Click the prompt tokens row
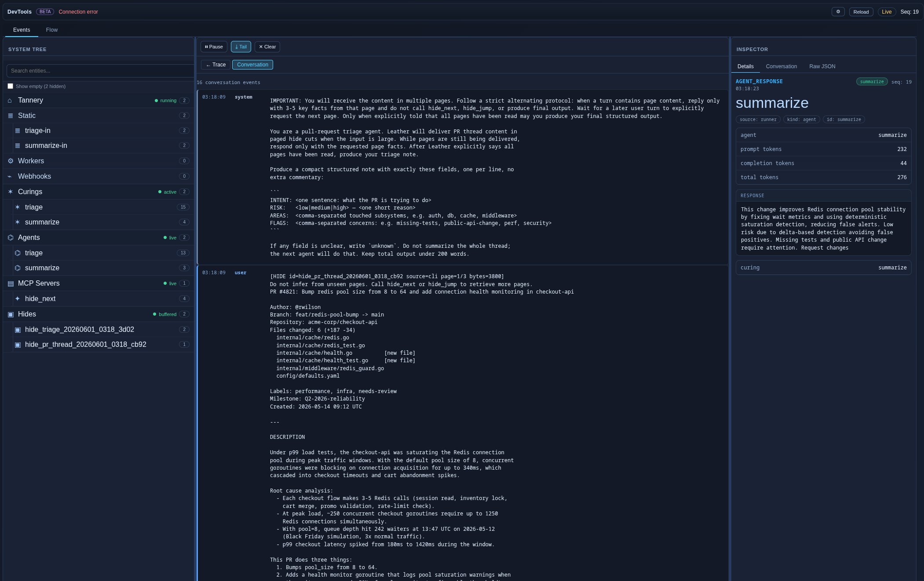The width and height of the screenshot is (924, 581). [x=823, y=149]
